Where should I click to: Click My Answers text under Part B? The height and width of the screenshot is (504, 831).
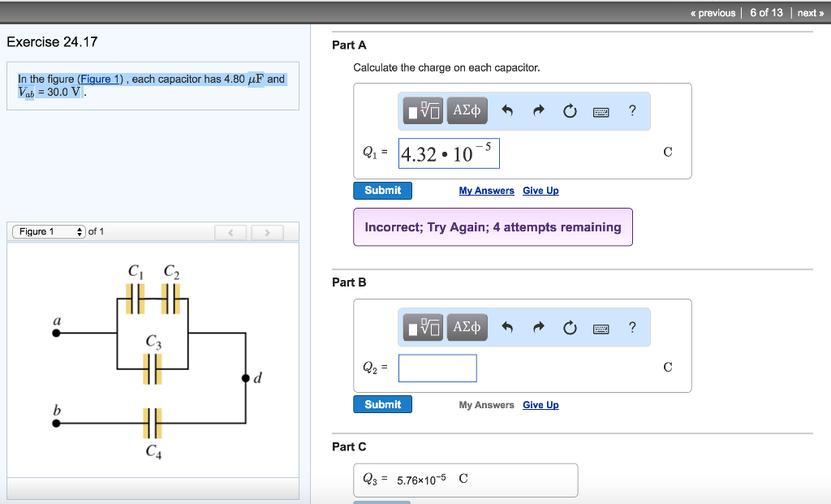(x=487, y=405)
